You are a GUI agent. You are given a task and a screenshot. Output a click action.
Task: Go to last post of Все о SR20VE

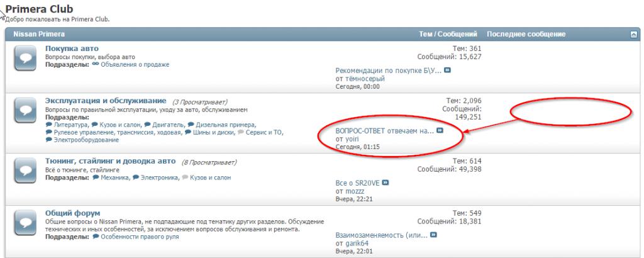(386, 183)
